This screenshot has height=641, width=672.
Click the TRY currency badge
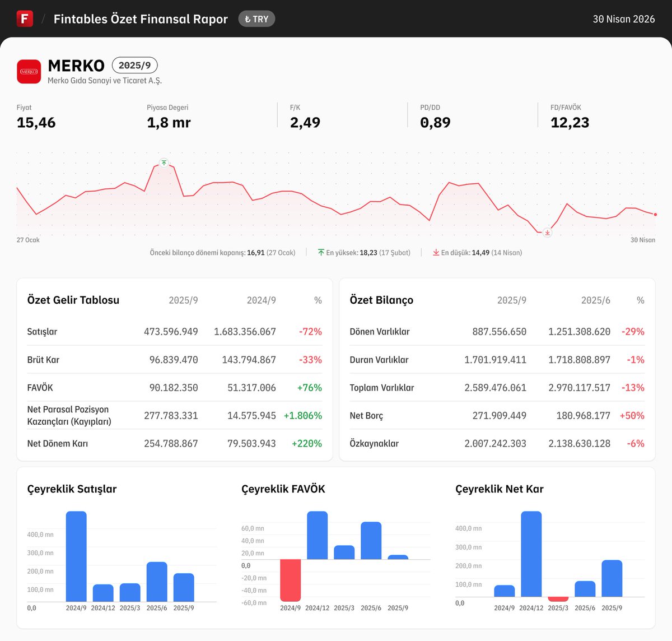(x=256, y=19)
